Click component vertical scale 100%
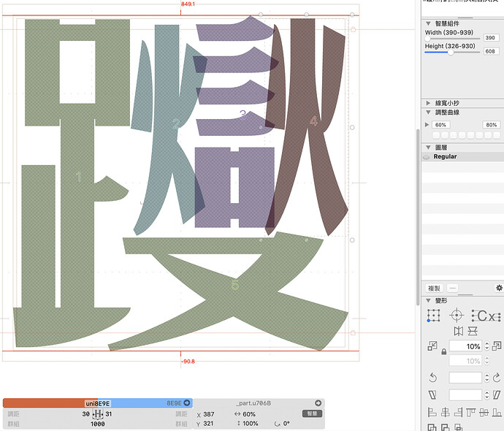Viewport: 504px width, 431px height. tap(251, 424)
